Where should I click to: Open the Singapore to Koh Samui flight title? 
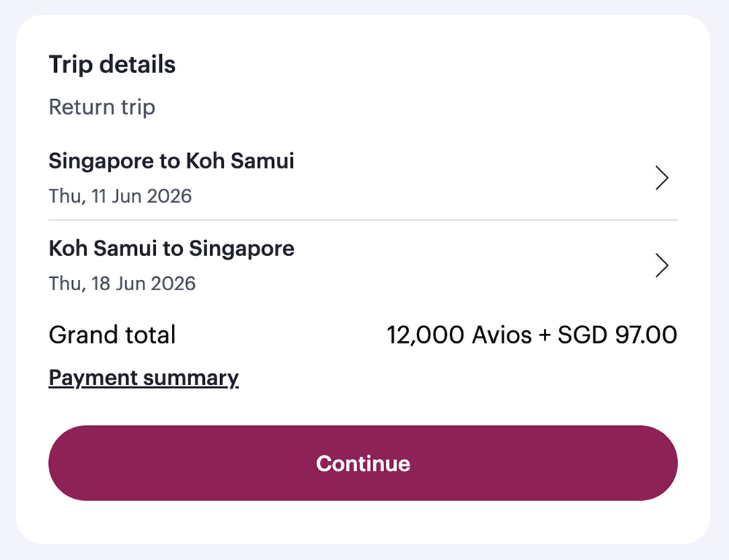[x=171, y=161]
